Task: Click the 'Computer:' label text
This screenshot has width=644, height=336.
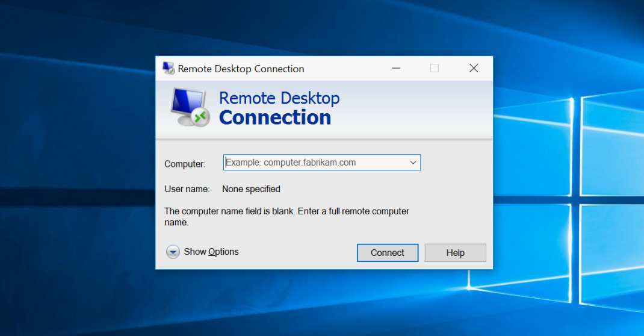Action: pos(185,164)
